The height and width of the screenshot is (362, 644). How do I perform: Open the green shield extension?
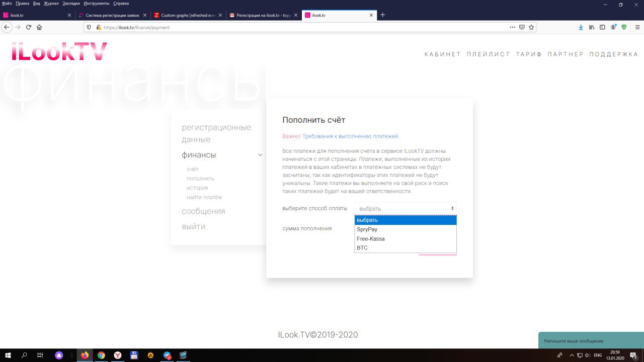(x=624, y=27)
